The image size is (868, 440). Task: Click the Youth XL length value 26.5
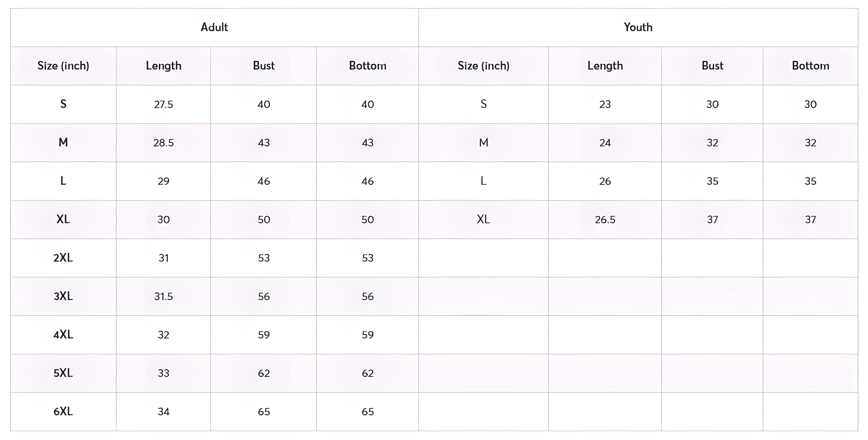605,220
